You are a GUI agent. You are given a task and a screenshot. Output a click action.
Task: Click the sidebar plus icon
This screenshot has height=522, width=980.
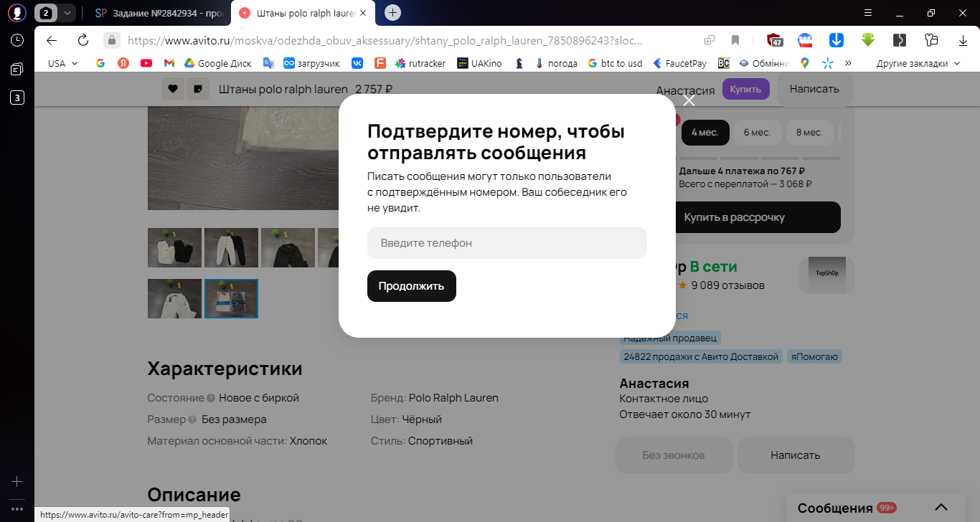[x=17, y=482]
